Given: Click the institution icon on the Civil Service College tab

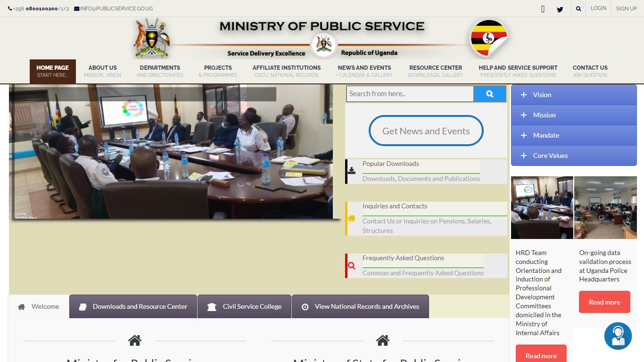Looking at the screenshot, I should 212,307.
